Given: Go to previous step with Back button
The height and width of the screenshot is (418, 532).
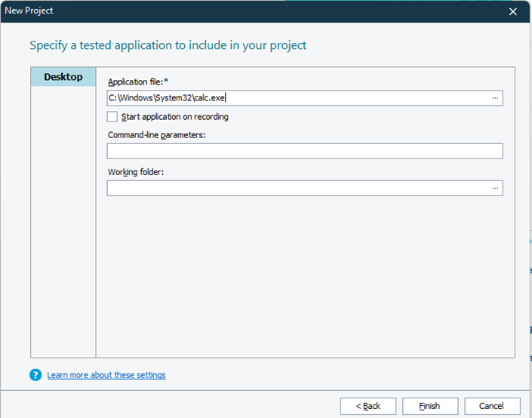Looking at the screenshot, I should [368, 406].
